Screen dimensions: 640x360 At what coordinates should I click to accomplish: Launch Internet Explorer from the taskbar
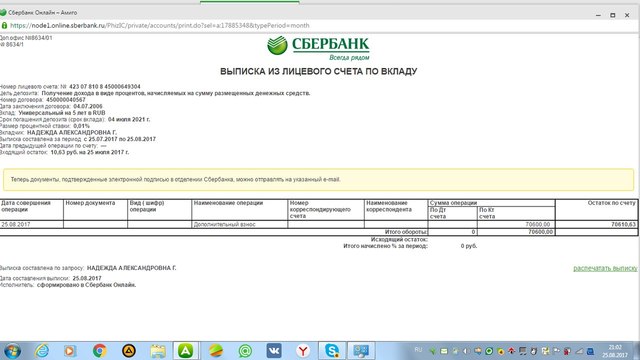point(42,351)
